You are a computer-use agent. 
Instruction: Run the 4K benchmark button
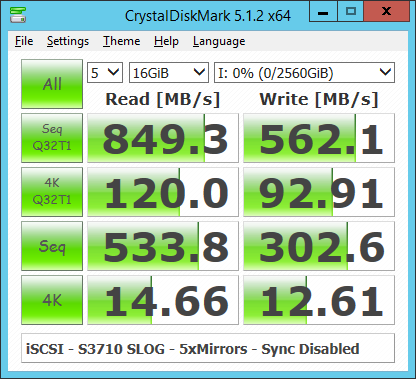[x=52, y=300]
